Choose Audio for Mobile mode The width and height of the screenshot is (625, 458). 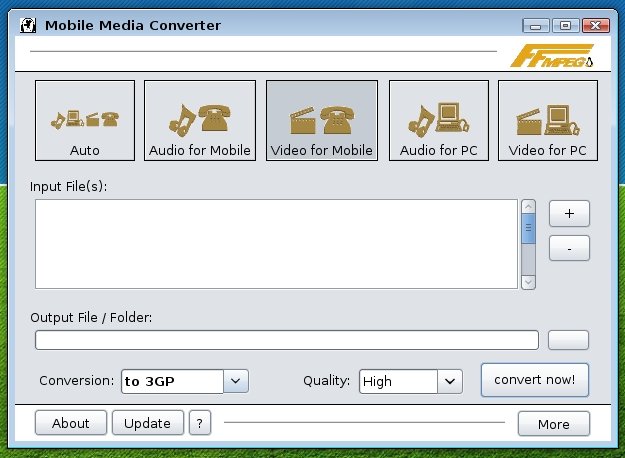pos(200,120)
